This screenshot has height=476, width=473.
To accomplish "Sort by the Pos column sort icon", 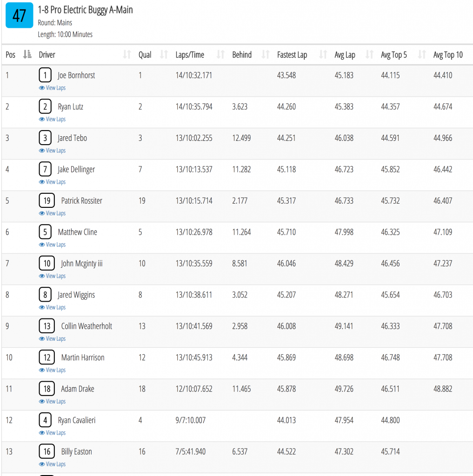I will [x=27, y=55].
